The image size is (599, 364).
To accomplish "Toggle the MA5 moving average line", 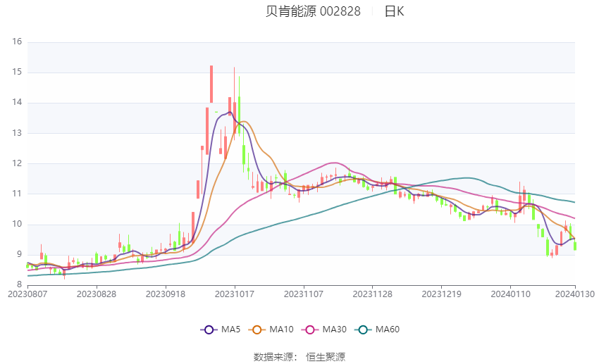I will (x=221, y=330).
